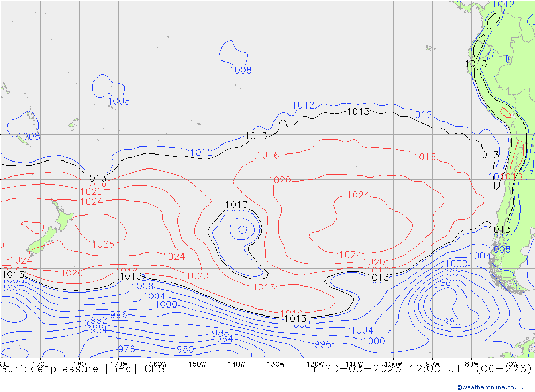
Task: Click the 1028 isobar label east of New Zealand
Action: point(103,244)
